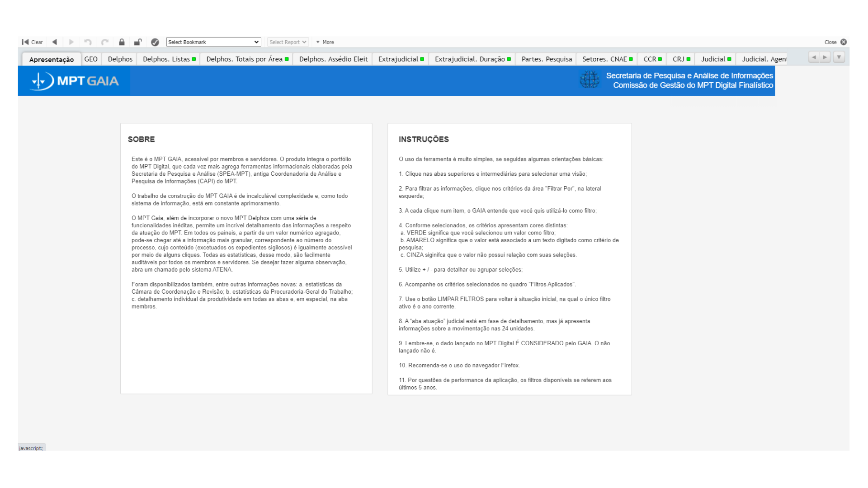Click the checkmark current selections icon
This screenshot has width=868, height=488.
pos(155,42)
